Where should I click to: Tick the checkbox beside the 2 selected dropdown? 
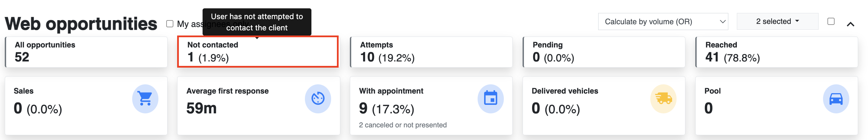[x=831, y=21]
